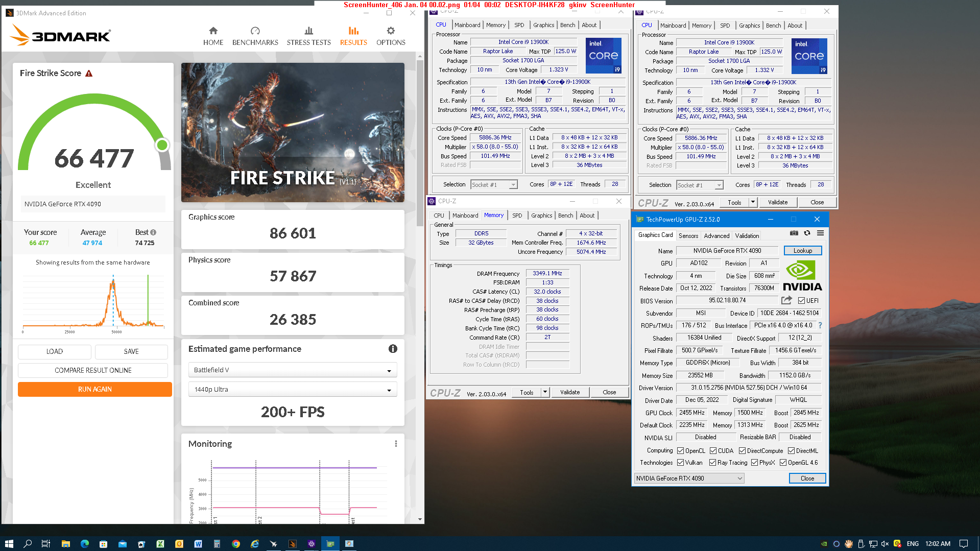Click the RUN AGAIN button

coord(94,390)
